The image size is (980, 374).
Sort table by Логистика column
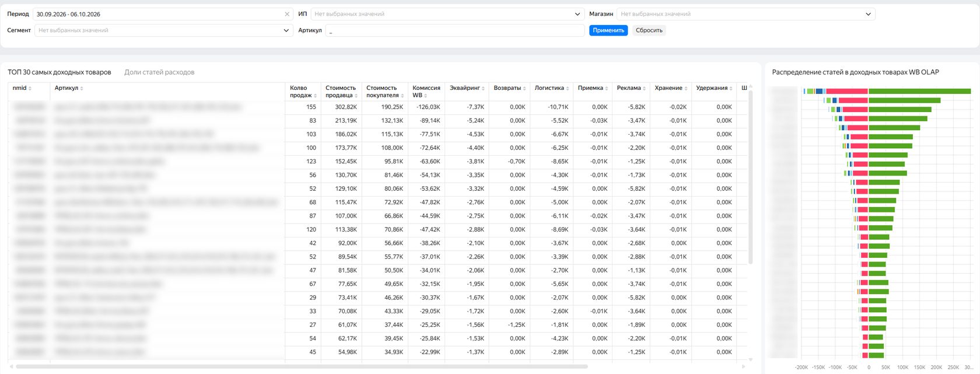pos(568,88)
